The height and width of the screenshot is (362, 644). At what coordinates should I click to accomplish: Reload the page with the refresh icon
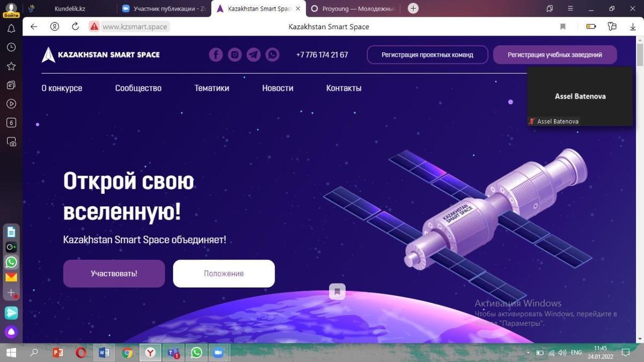coord(75,26)
